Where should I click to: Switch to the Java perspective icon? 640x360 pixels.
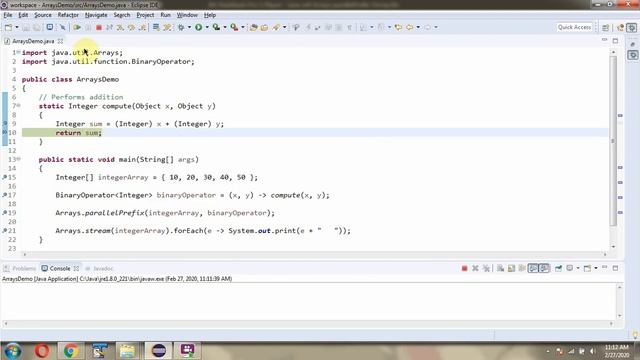[621, 27]
